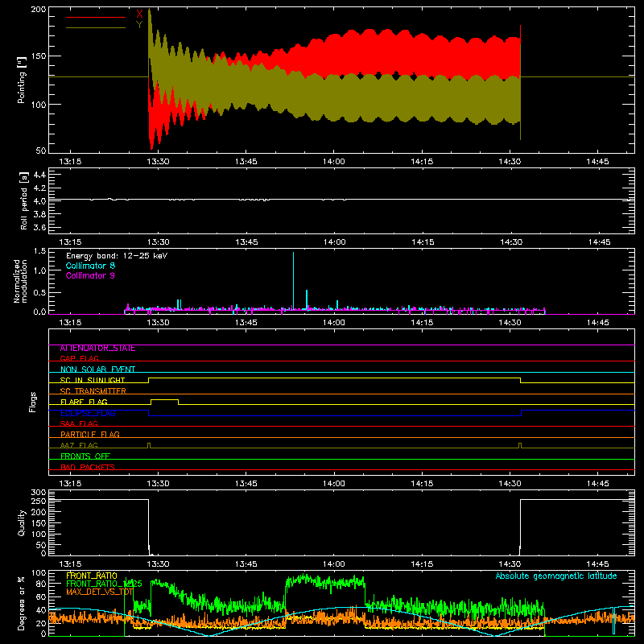Select the FLARE_FLAG label
Viewport: 644px width, 644px height.
[x=84, y=402]
